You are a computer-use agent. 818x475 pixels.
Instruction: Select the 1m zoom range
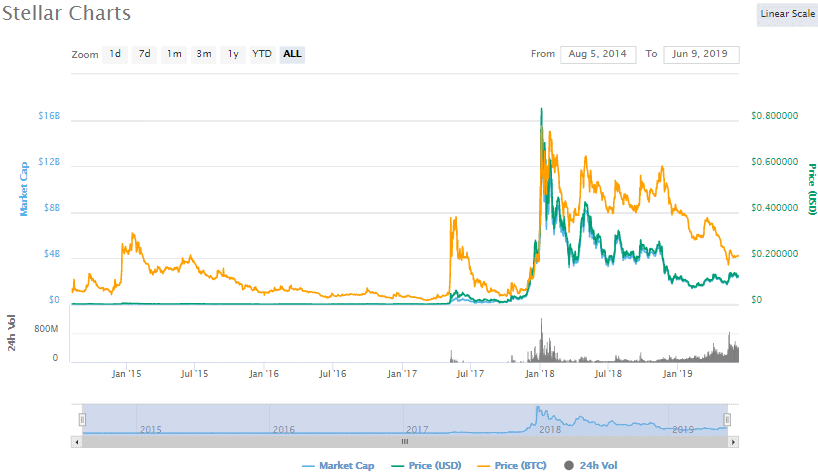174,54
